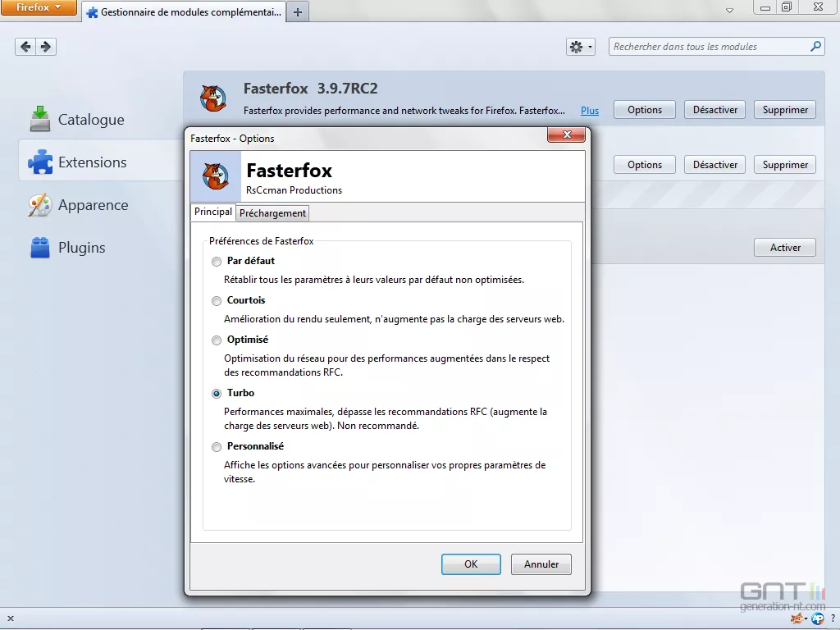This screenshot has height=630, width=840.
Task: Open the Plugins section
Action: [81, 247]
